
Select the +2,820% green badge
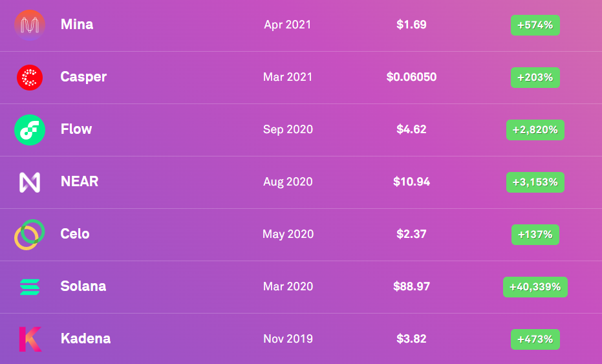click(535, 130)
